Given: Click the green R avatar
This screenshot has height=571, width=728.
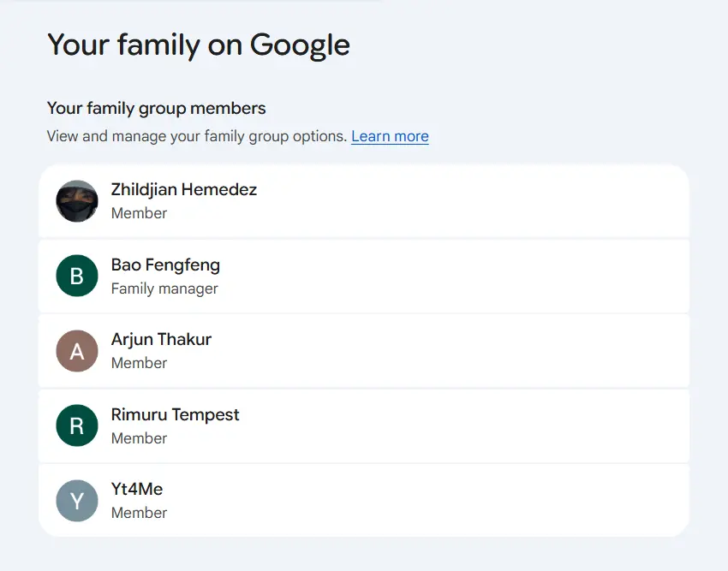Looking at the screenshot, I should [x=77, y=425].
